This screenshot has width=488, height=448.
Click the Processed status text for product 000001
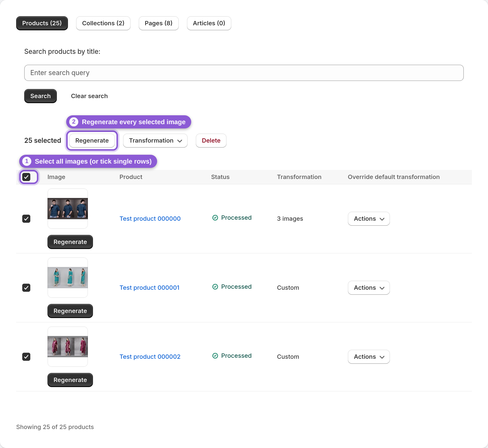(236, 287)
